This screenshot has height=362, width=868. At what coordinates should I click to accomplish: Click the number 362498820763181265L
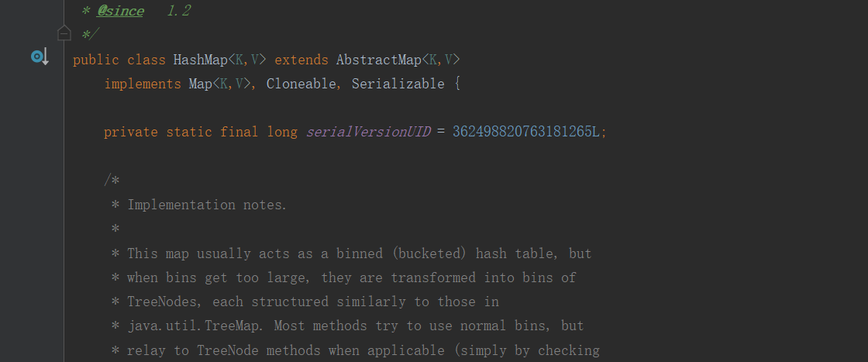coord(525,132)
